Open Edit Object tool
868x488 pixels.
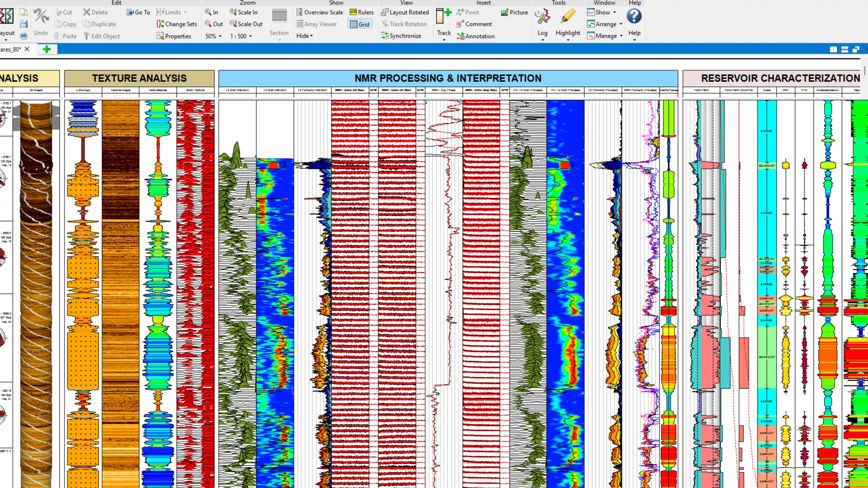[x=102, y=36]
